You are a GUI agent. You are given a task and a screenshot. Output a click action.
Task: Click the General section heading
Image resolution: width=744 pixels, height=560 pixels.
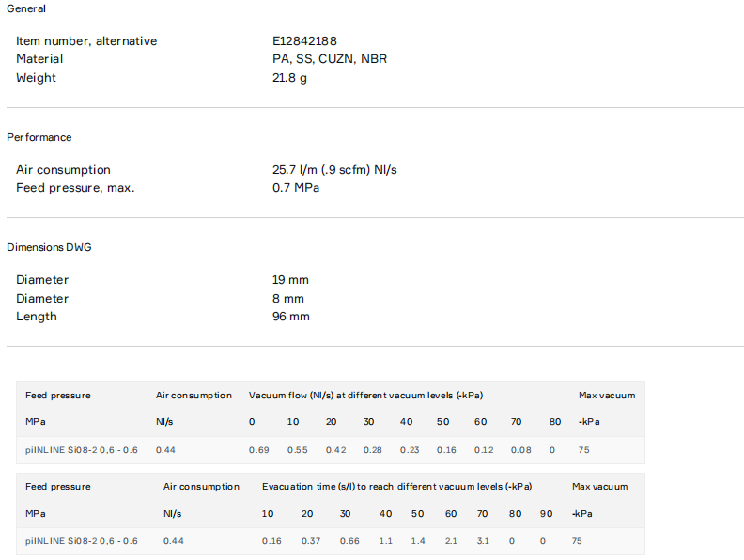[x=26, y=8]
